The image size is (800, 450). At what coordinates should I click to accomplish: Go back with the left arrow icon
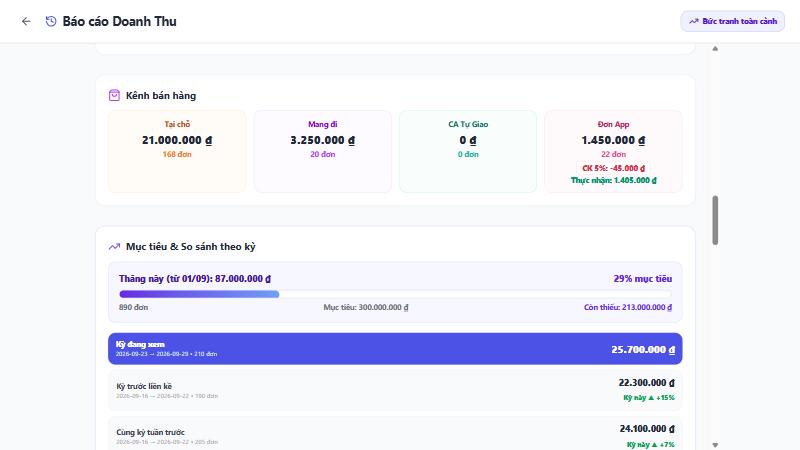[x=26, y=21]
